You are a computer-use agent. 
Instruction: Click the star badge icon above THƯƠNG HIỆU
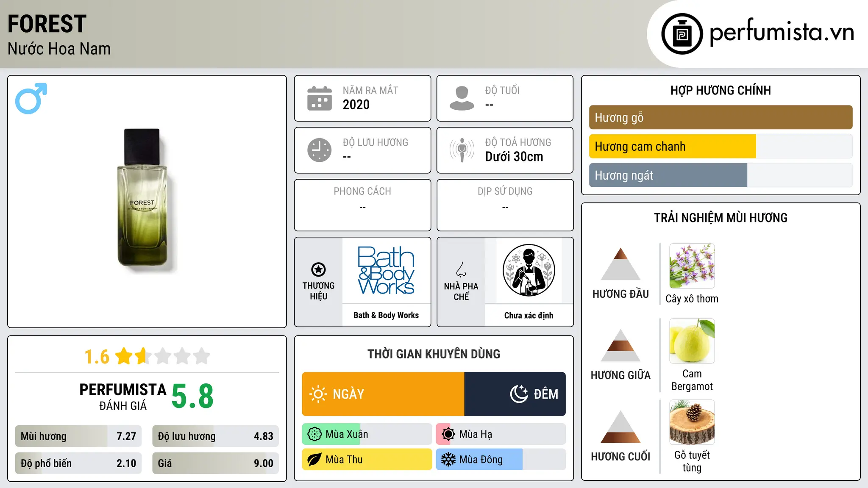pos(318,269)
